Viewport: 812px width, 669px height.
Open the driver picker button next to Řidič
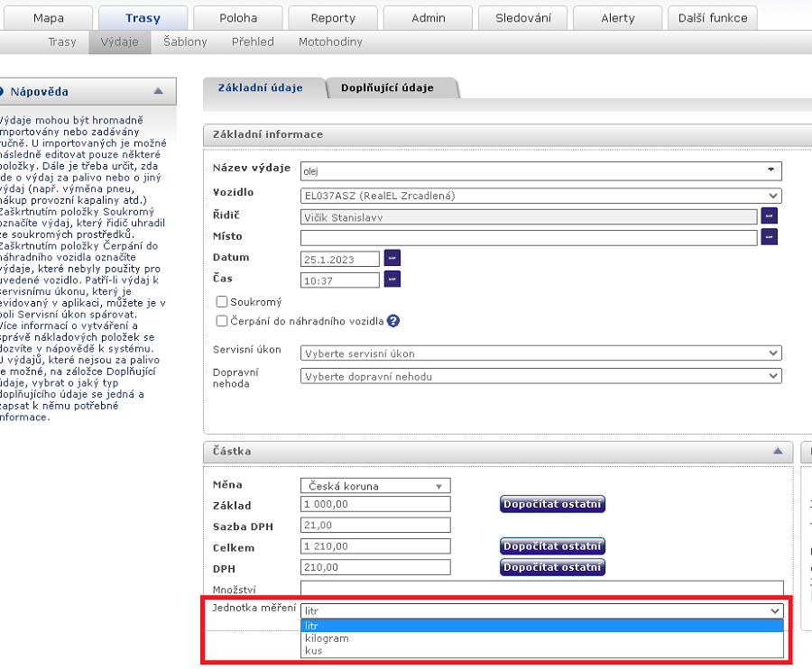769,215
